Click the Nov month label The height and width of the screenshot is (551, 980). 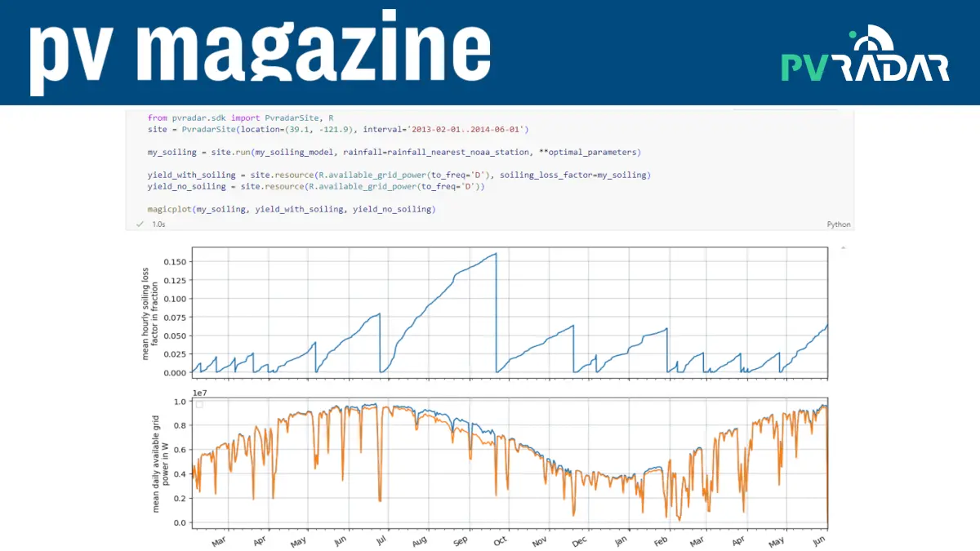pyautogui.click(x=540, y=540)
